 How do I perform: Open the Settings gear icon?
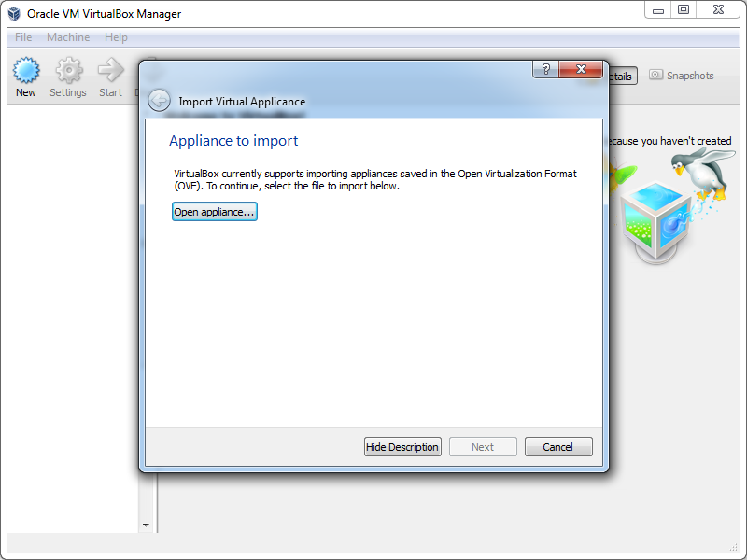tap(68, 71)
